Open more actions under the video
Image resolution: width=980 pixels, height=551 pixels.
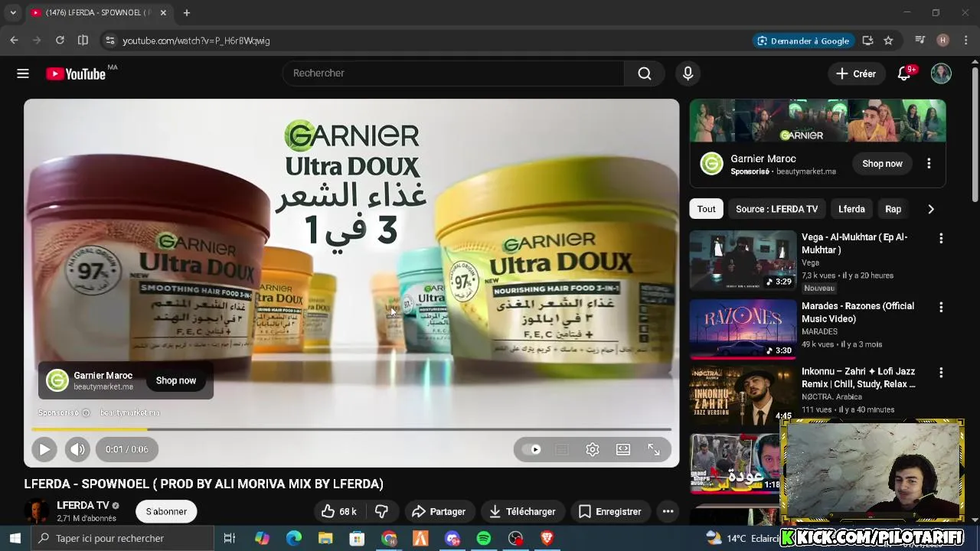668,511
